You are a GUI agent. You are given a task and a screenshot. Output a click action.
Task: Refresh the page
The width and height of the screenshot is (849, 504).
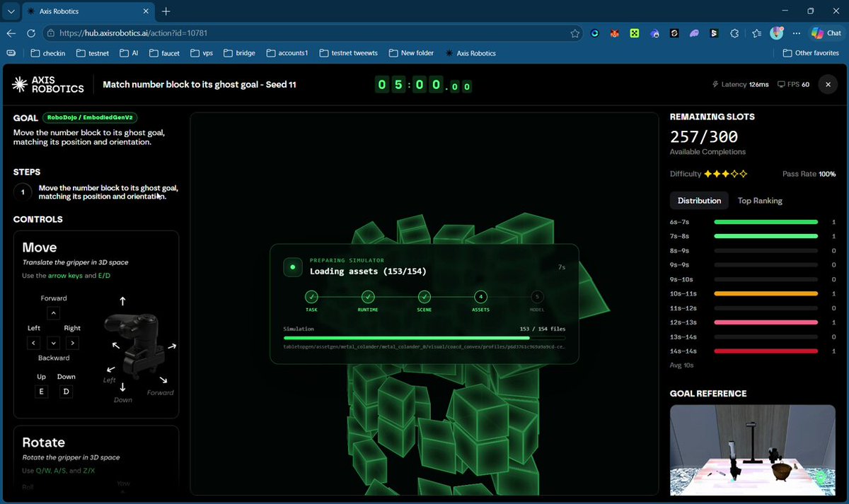point(31,33)
